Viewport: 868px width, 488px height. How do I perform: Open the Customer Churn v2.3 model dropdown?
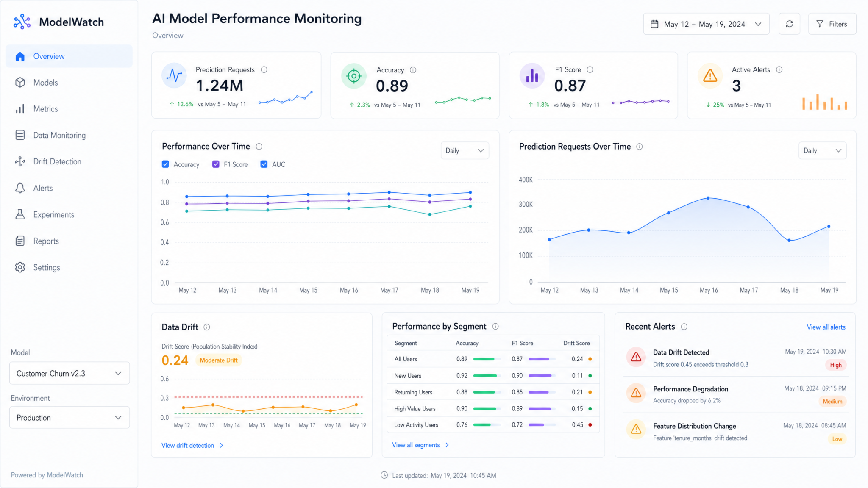(70, 373)
